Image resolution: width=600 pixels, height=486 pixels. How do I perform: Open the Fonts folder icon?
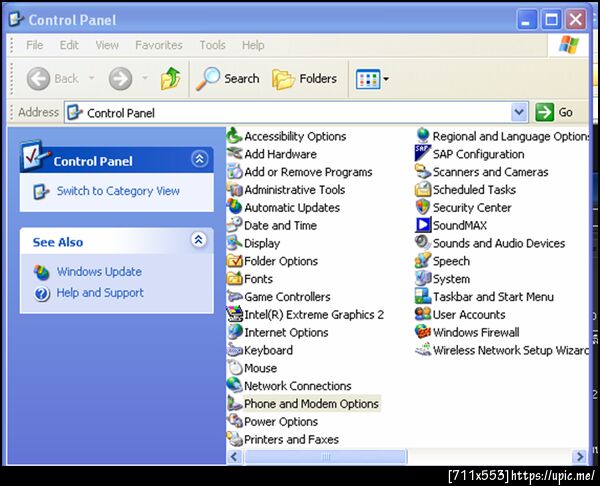tap(234, 279)
